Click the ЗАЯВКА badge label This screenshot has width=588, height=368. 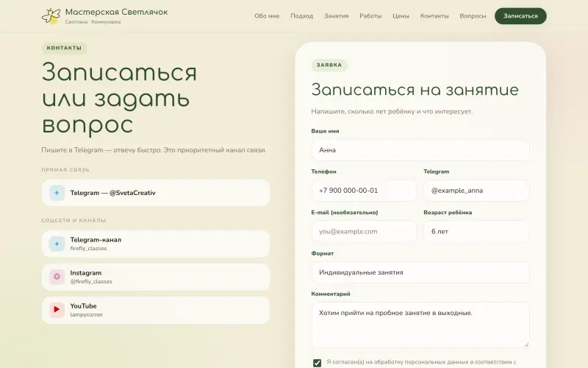pyautogui.click(x=329, y=65)
